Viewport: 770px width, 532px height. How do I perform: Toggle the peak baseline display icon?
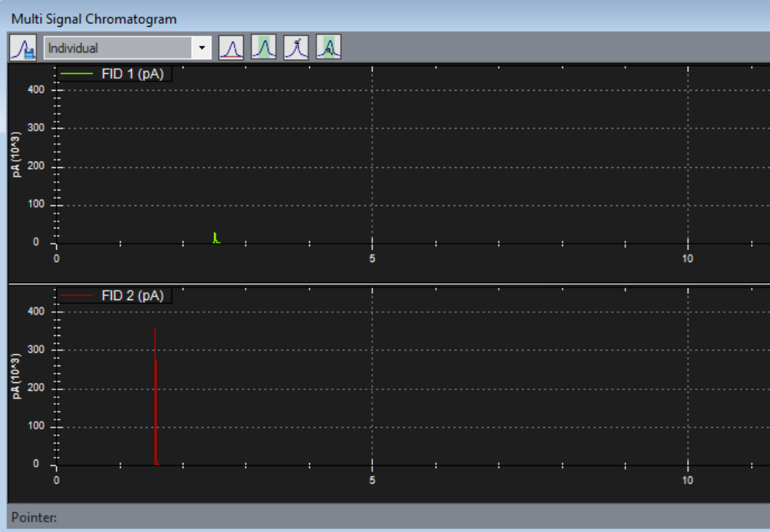(x=231, y=48)
